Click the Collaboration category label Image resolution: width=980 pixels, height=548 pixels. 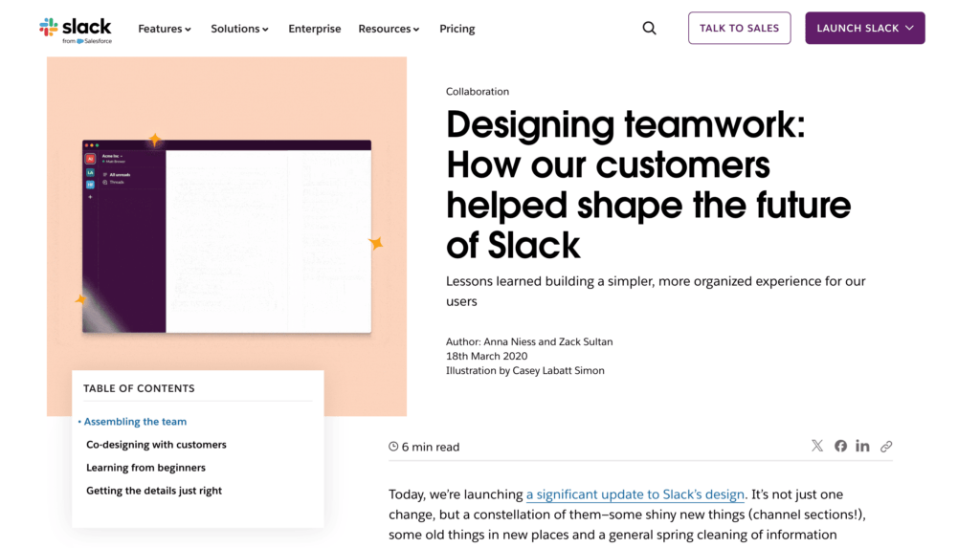[477, 92]
